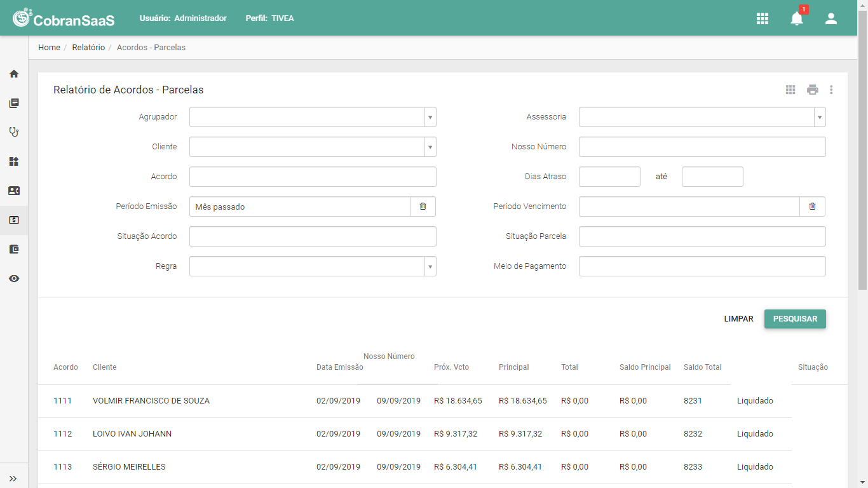868x488 pixels.
Task: Open the user profile icon
Action: (x=831, y=18)
